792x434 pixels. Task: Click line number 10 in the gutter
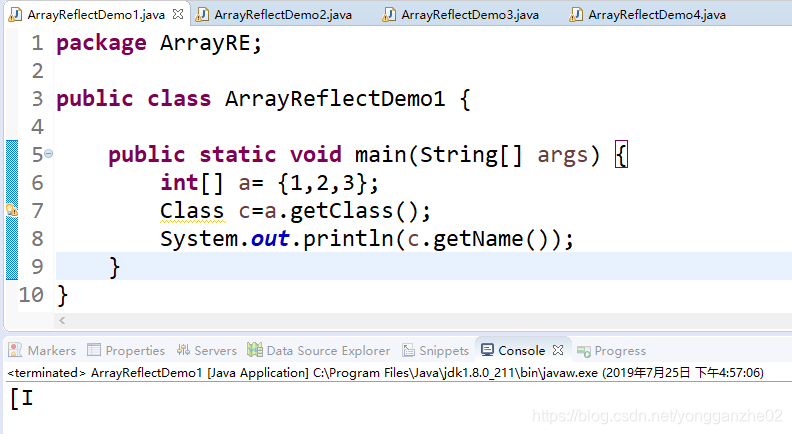click(31, 295)
